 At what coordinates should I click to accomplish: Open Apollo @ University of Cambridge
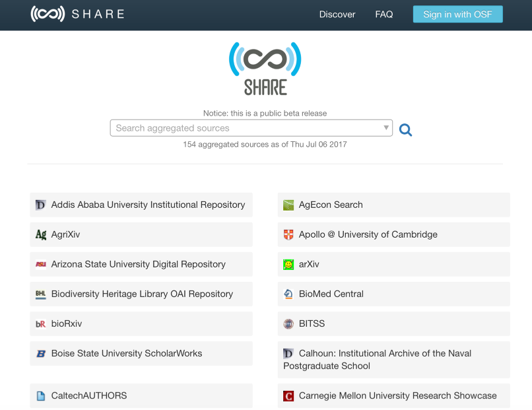click(393, 234)
